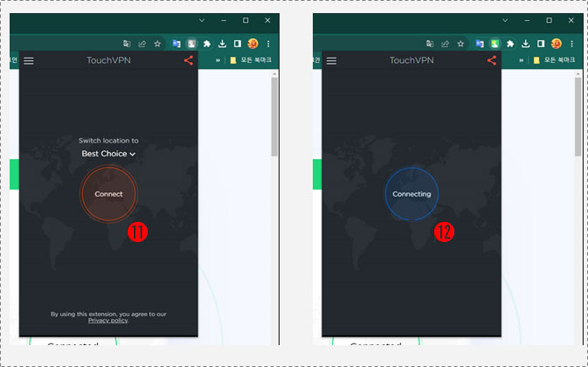Bookmark page with star in right browser

coord(460,44)
